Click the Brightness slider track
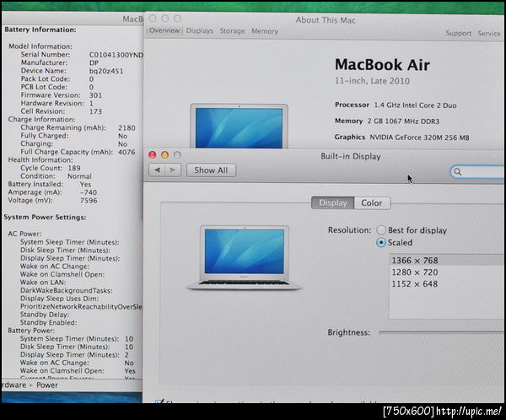This screenshot has height=420, width=506. 442,332
